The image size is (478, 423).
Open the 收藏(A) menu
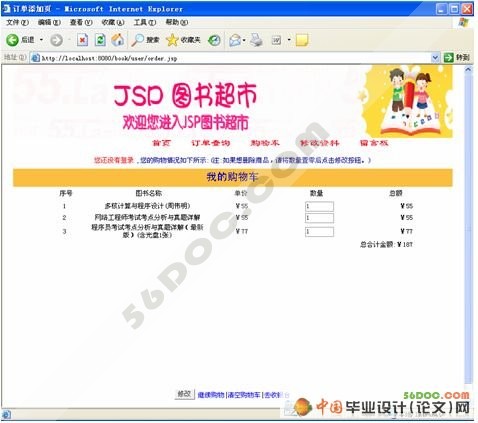click(x=113, y=22)
